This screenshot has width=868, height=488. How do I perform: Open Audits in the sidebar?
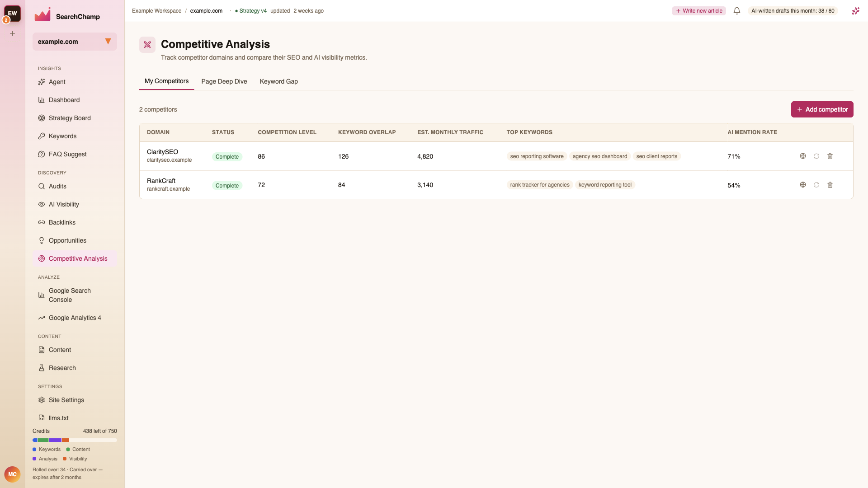coord(75,186)
